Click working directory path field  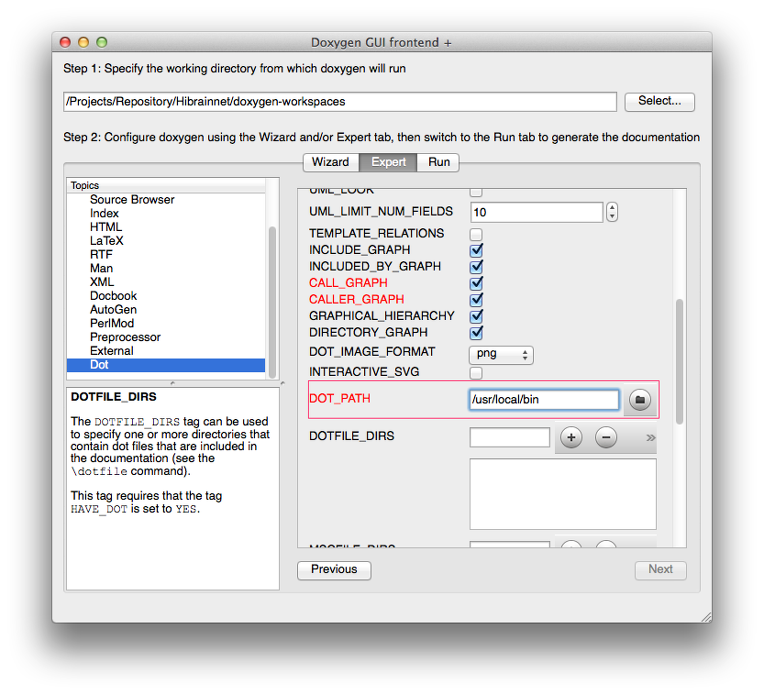340,101
